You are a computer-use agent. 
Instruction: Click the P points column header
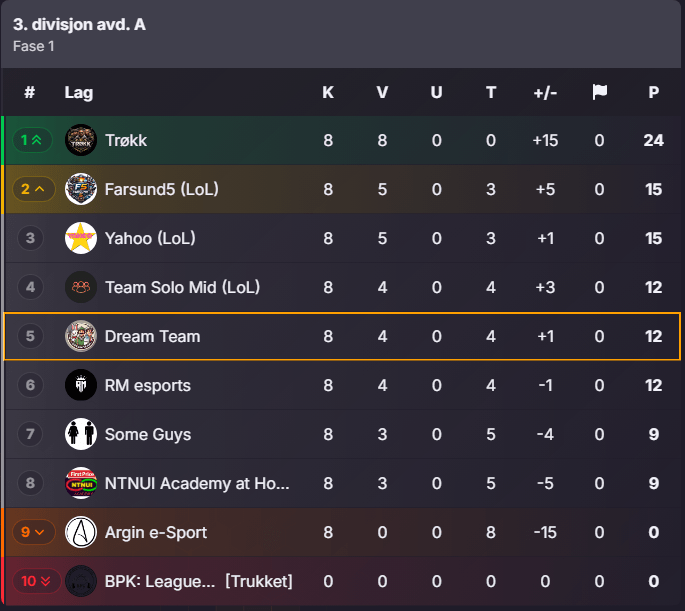pos(654,92)
